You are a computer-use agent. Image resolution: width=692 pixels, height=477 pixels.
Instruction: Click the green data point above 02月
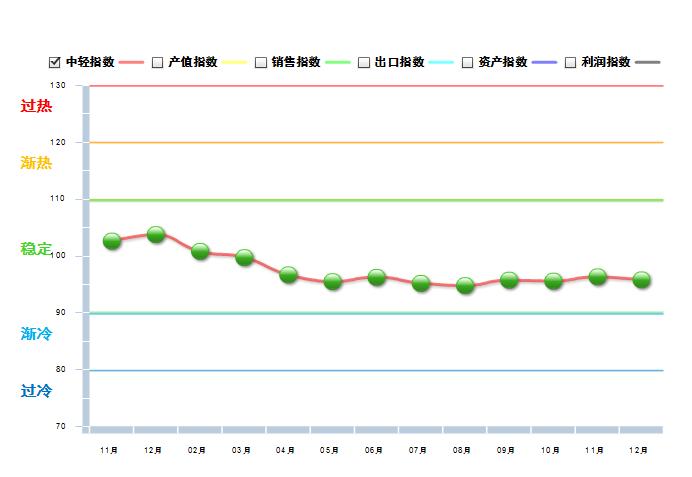(x=200, y=251)
